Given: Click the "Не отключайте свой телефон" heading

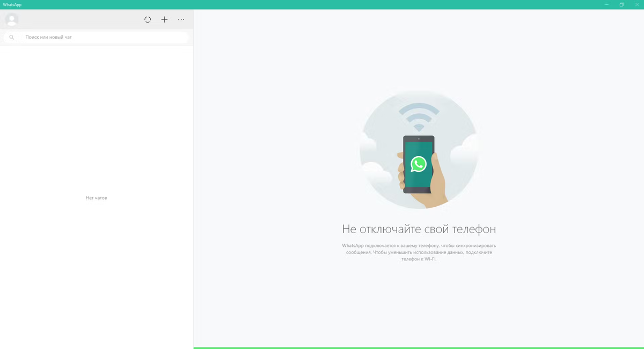Looking at the screenshot, I should coord(419,229).
